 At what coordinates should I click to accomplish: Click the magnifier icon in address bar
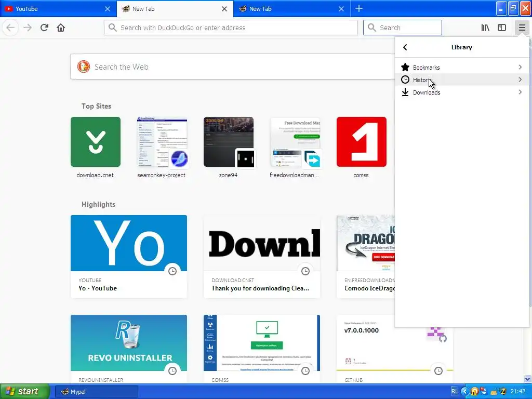pos(112,28)
